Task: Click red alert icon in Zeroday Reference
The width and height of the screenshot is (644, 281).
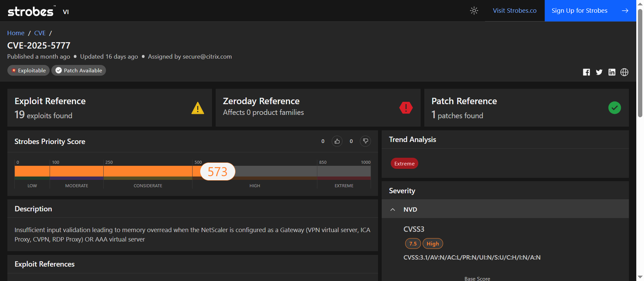Action: tap(406, 108)
